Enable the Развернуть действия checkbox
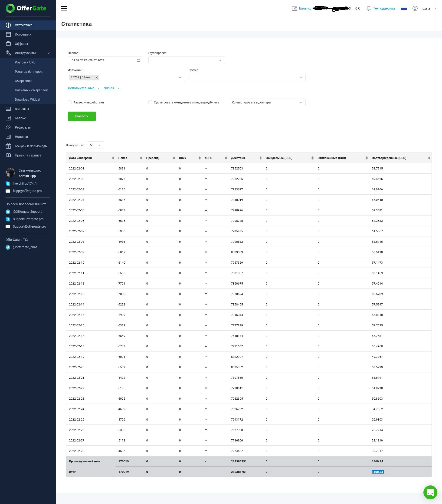Image resolution: width=442 pixels, height=504 pixels. (70, 102)
